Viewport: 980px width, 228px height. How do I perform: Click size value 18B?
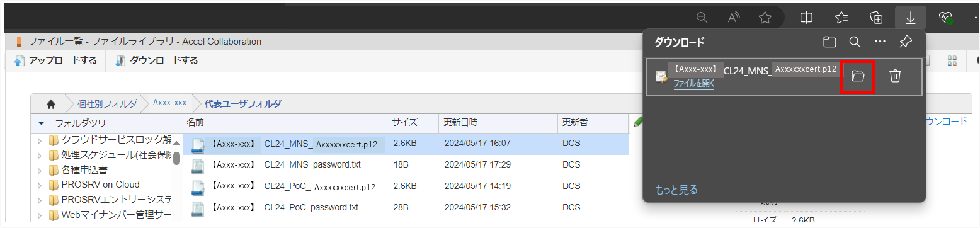click(x=401, y=165)
